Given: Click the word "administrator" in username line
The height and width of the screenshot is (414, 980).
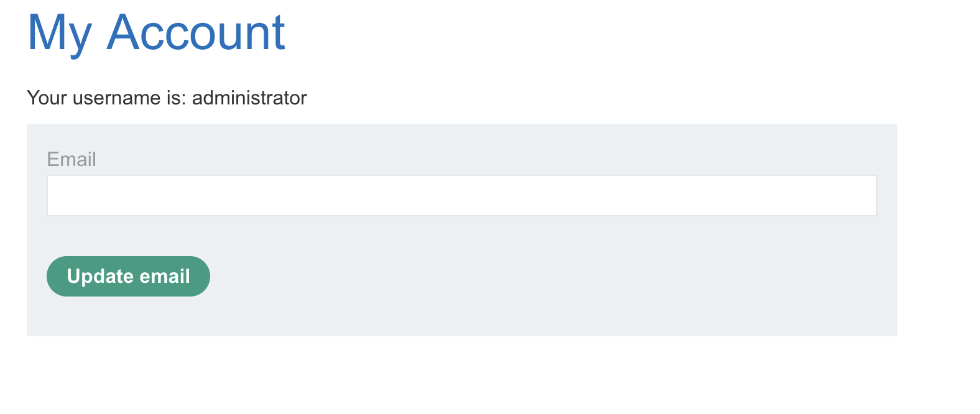Looking at the screenshot, I should pyautogui.click(x=249, y=98).
